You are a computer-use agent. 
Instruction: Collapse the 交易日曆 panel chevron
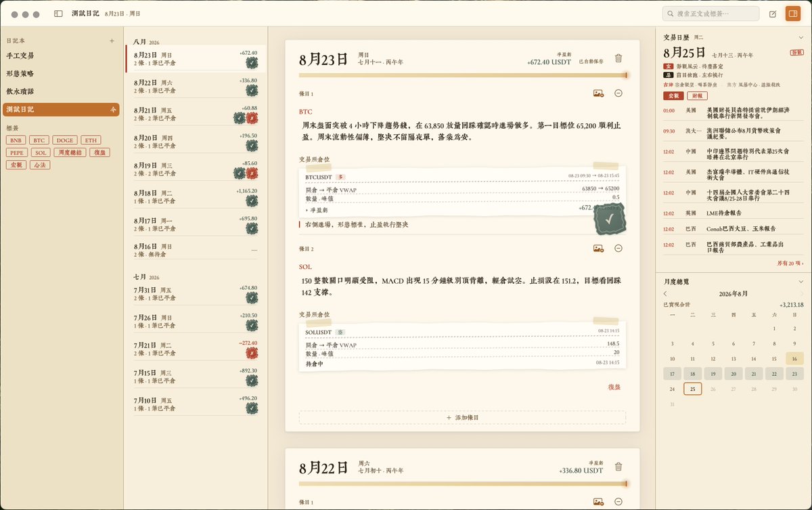[800, 37]
